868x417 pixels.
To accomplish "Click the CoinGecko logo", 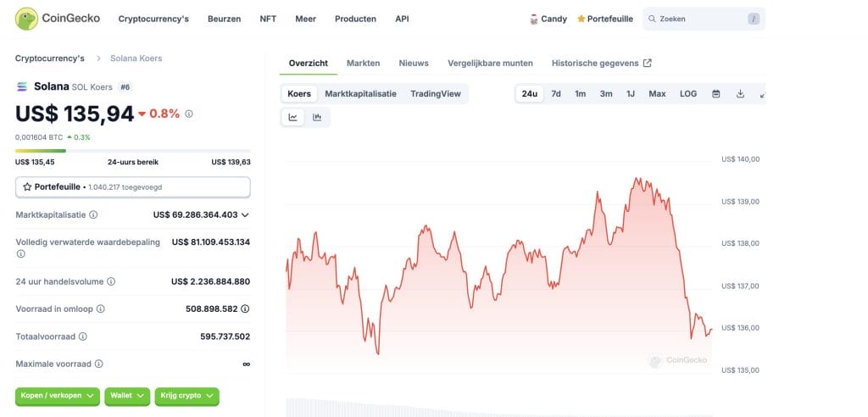I will (58, 19).
